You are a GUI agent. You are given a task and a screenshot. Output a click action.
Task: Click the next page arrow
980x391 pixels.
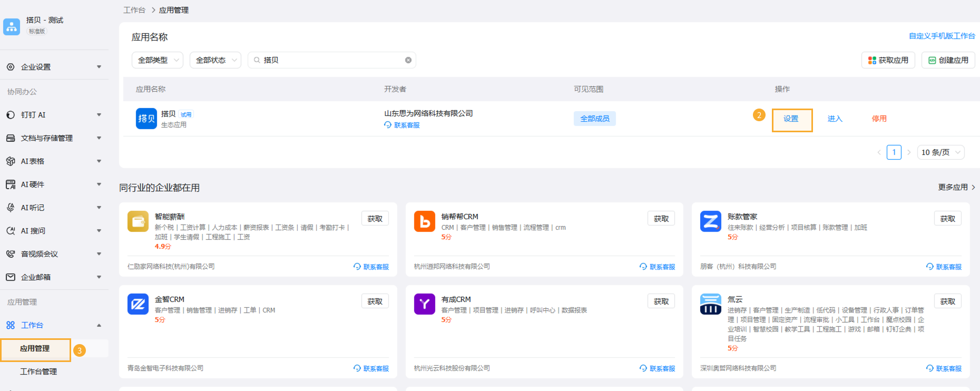[x=909, y=152]
